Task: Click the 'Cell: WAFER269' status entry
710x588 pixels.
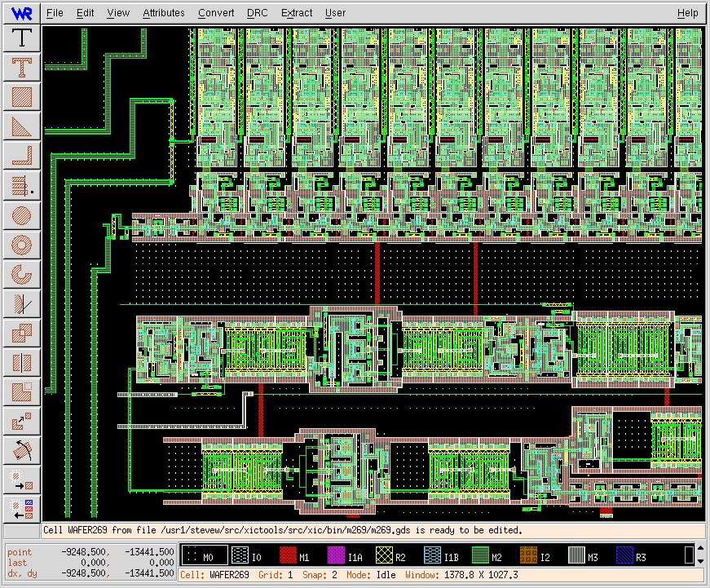Action: pos(214,575)
